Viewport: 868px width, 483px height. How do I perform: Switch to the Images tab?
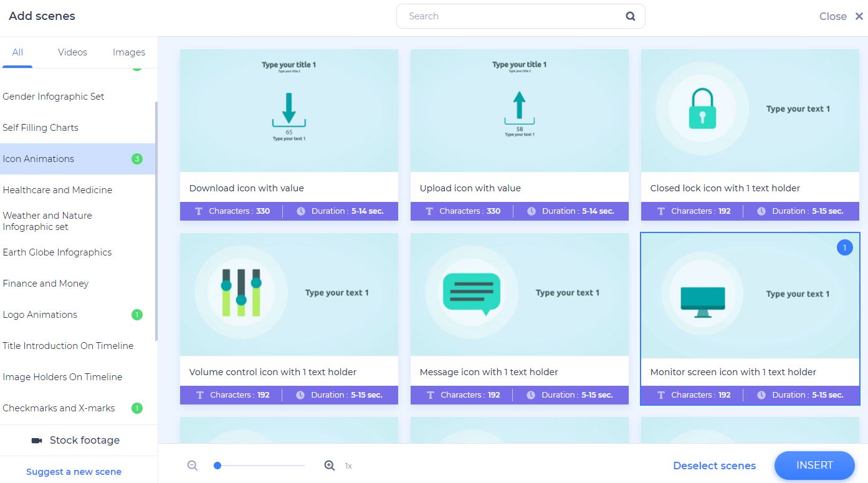click(128, 52)
